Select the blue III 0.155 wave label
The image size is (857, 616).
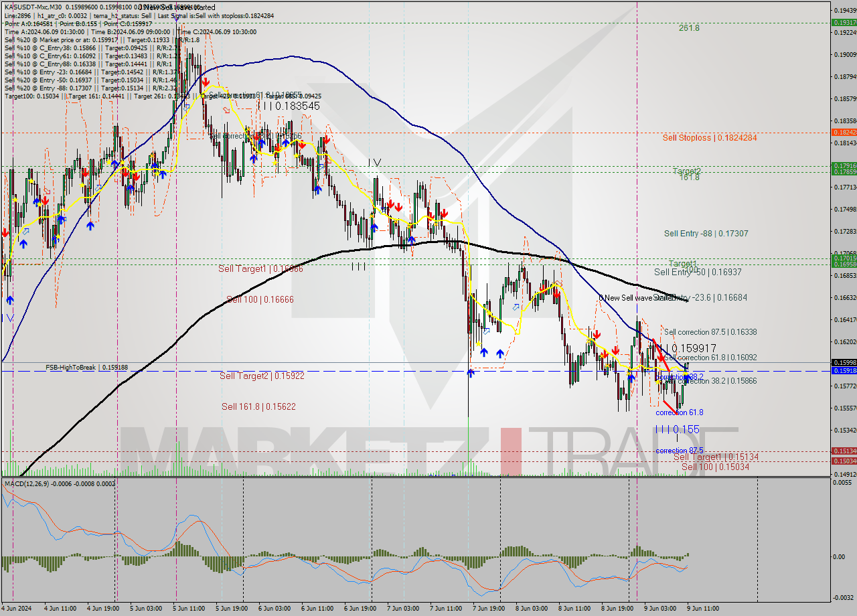[678, 429]
